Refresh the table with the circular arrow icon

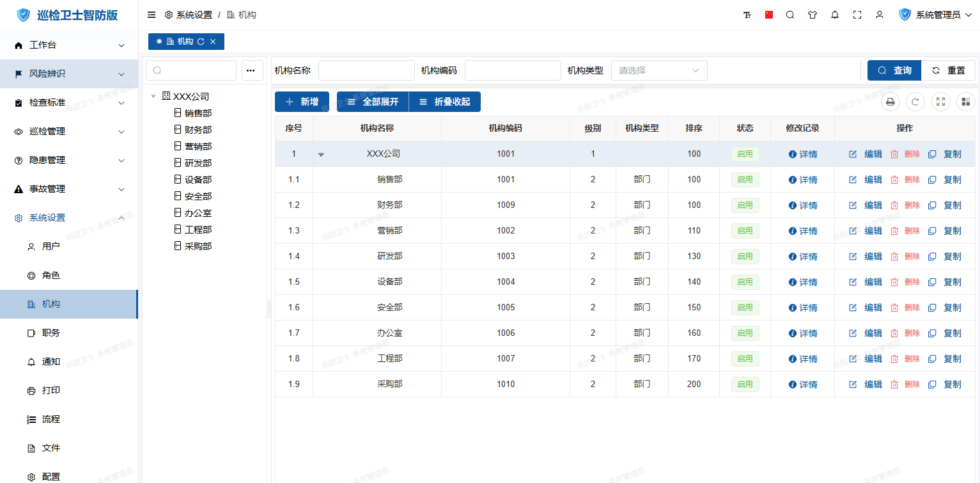tap(915, 102)
